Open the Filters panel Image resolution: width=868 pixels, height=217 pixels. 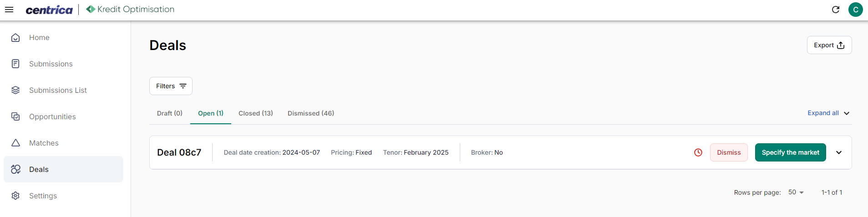(171, 86)
